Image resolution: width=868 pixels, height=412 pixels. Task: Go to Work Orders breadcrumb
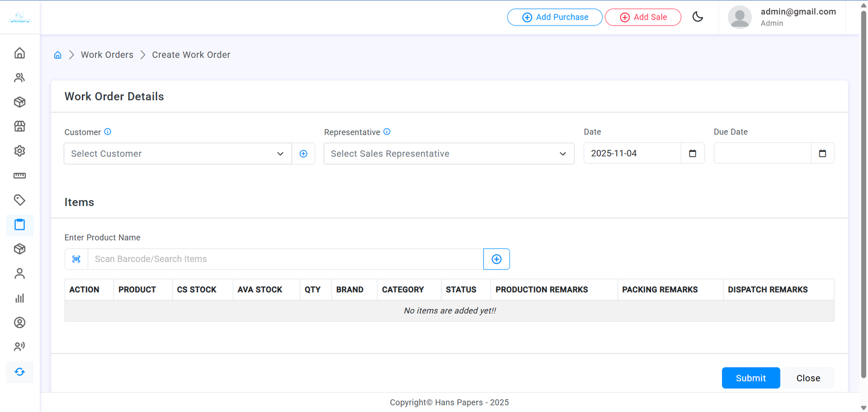pos(107,55)
